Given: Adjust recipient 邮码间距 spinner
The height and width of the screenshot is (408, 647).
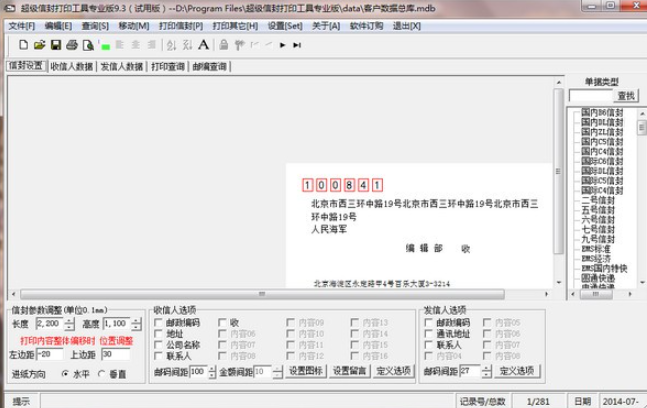Looking at the screenshot, I should (212, 372).
